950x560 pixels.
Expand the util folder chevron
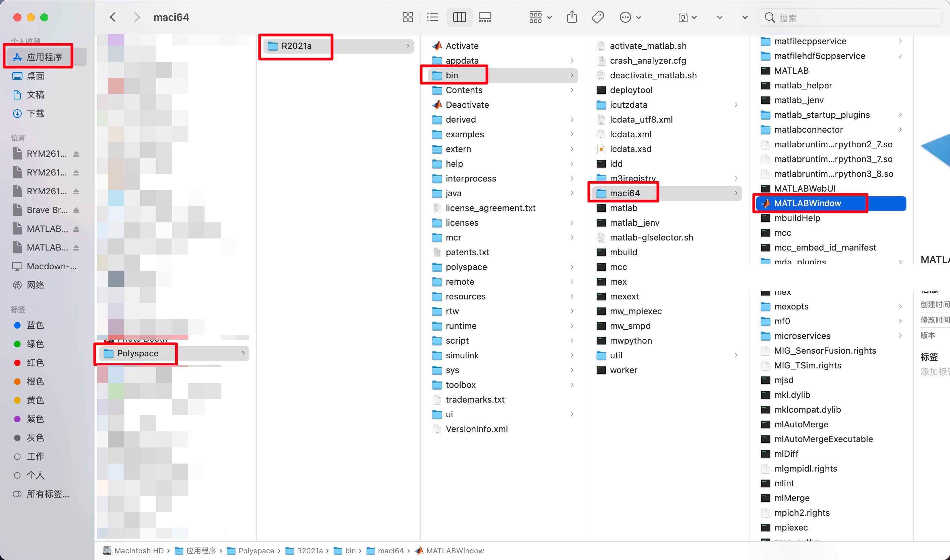coord(736,355)
